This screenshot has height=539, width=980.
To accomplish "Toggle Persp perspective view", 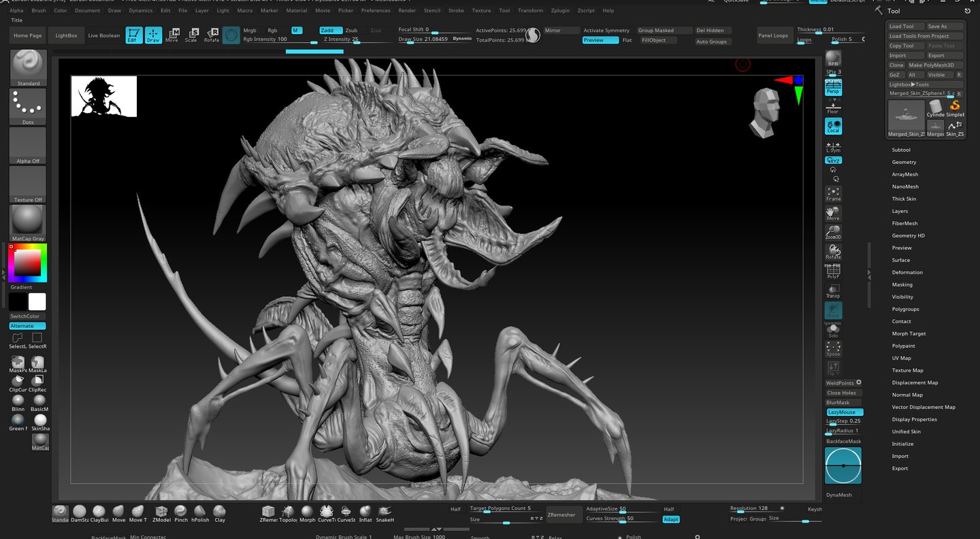I will (x=833, y=87).
